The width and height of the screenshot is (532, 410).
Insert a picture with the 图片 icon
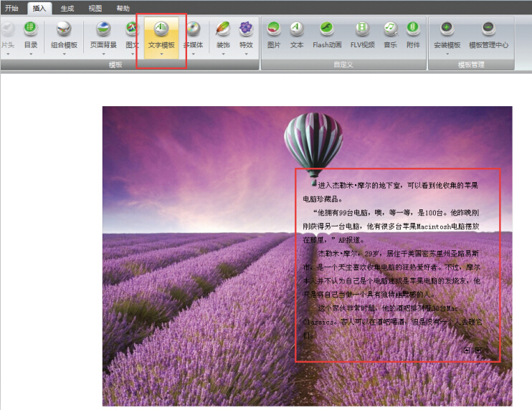tap(274, 29)
